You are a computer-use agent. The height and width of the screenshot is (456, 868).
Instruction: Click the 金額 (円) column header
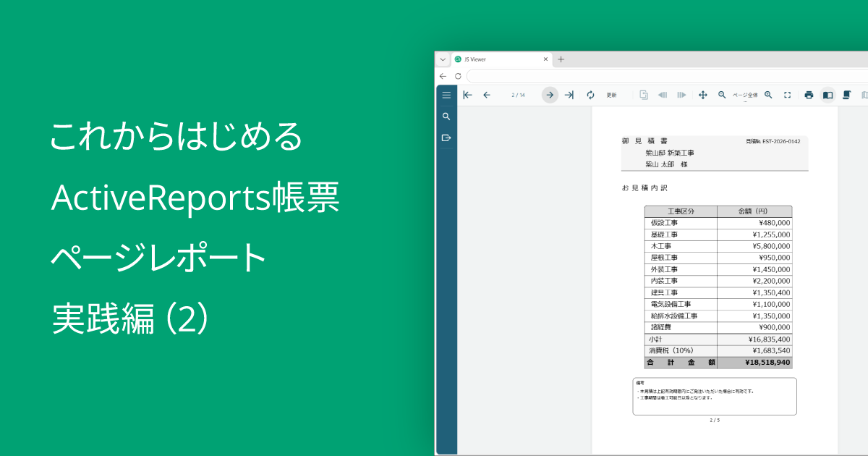coord(754,211)
